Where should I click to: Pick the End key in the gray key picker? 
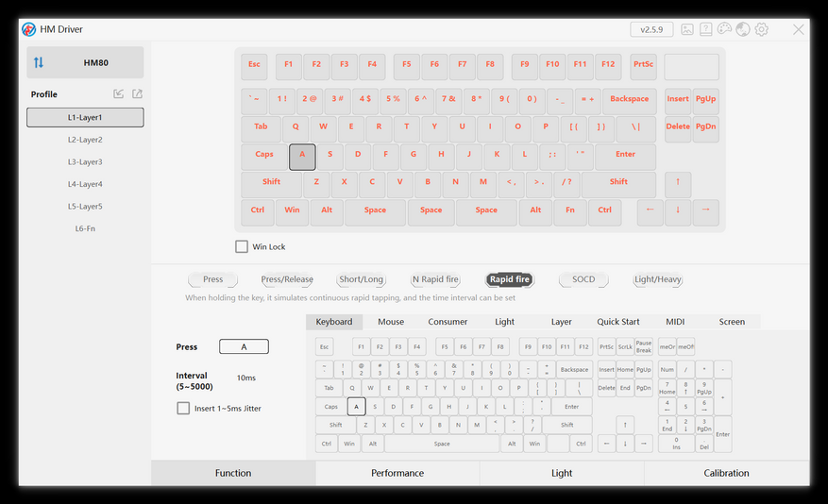[x=625, y=388]
